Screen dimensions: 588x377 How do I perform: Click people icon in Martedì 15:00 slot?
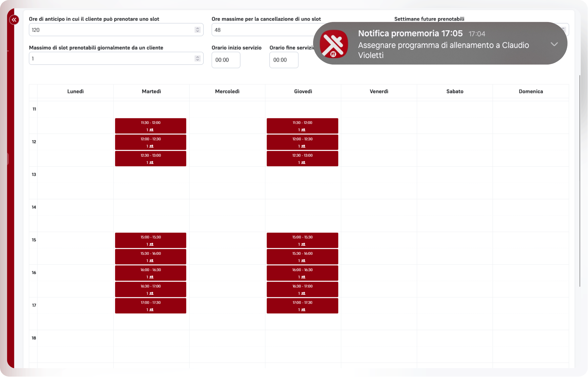[152, 244]
